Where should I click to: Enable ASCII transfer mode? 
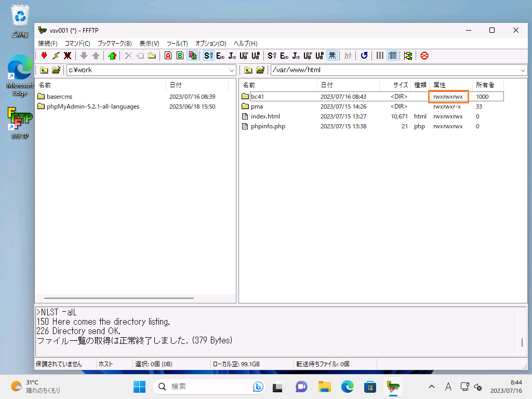[x=168, y=56]
